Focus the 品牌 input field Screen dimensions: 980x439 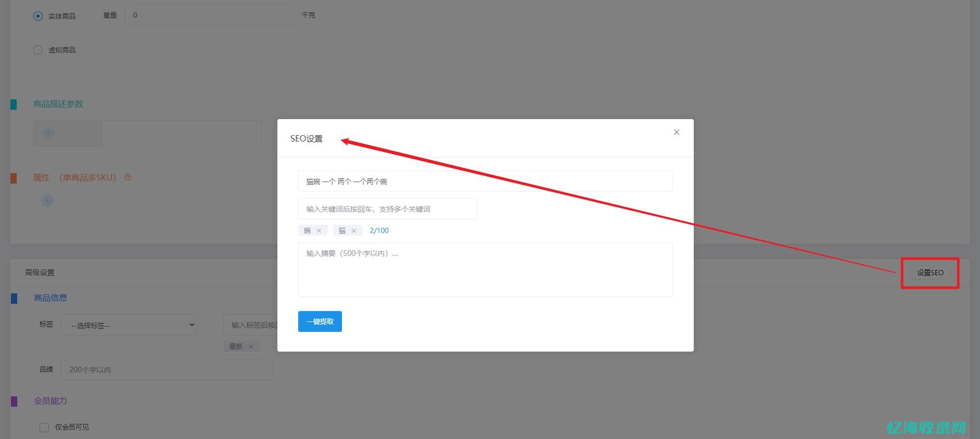pos(167,369)
